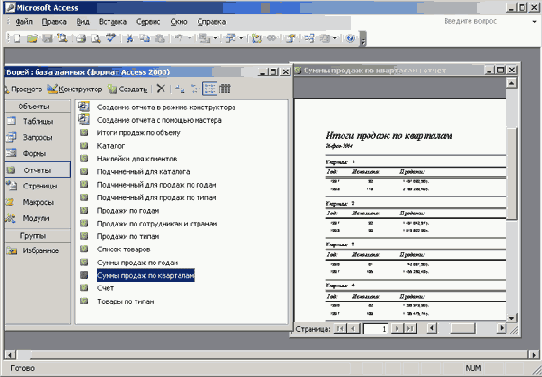Click the Help question mark icon
Viewport: 542px width, 377px height.
pyautogui.click(x=350, y=38)
